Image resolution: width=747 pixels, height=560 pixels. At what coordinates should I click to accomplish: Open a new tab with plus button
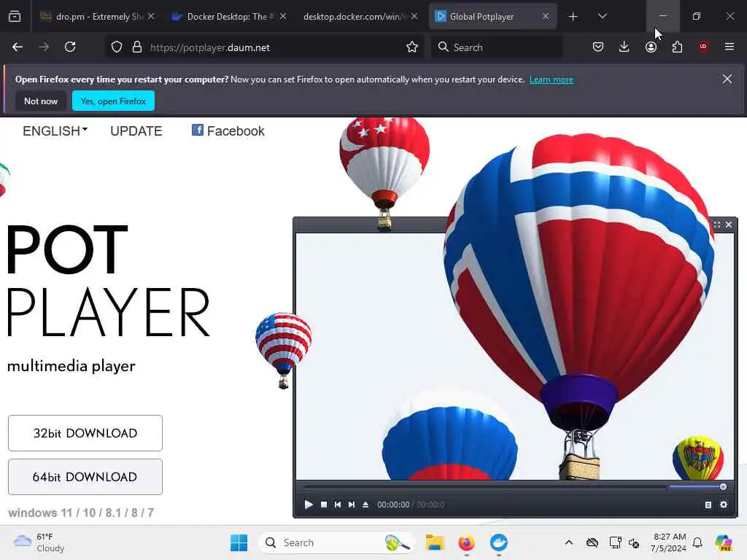pos(573,17)
